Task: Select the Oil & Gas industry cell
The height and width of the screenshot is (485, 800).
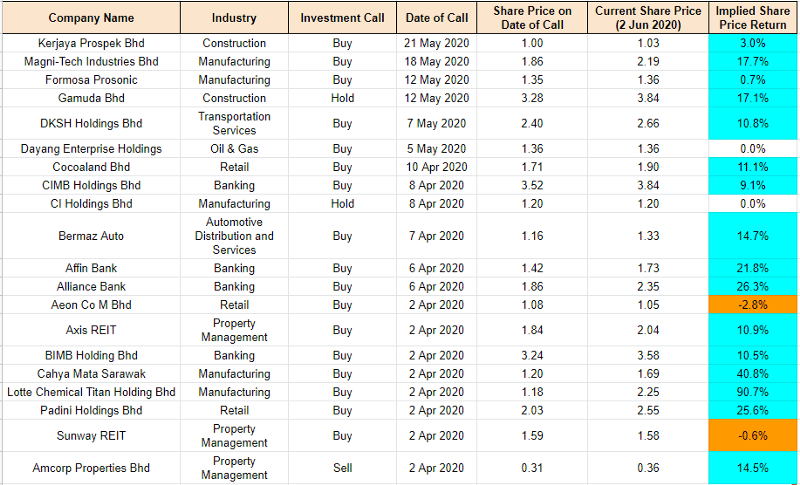Action: (234, 149)
